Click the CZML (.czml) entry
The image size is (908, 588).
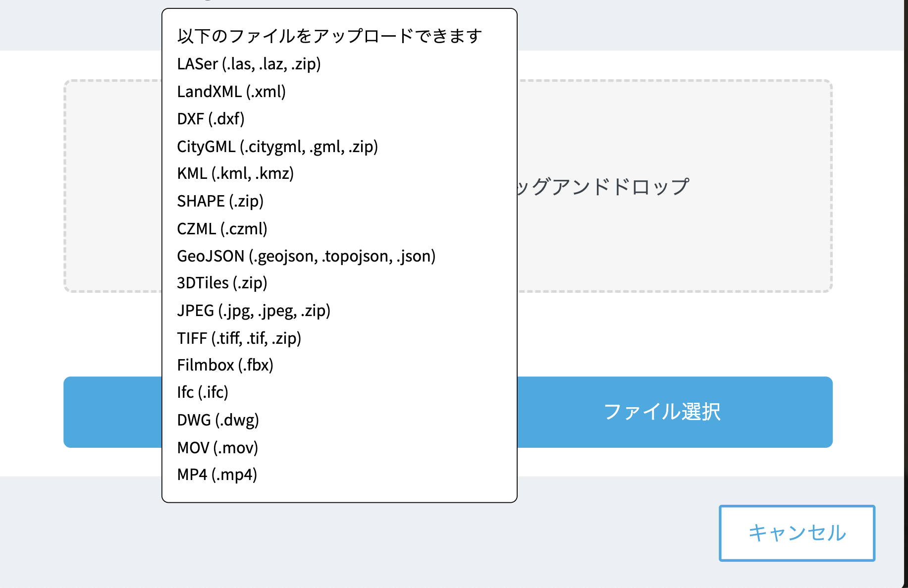tap(222, 229)
